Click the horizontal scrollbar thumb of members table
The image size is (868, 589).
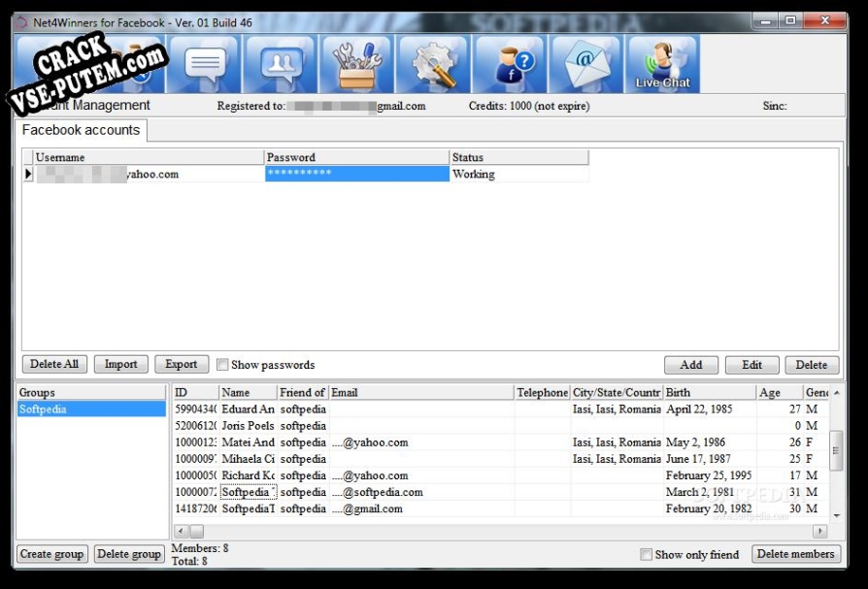196,532
